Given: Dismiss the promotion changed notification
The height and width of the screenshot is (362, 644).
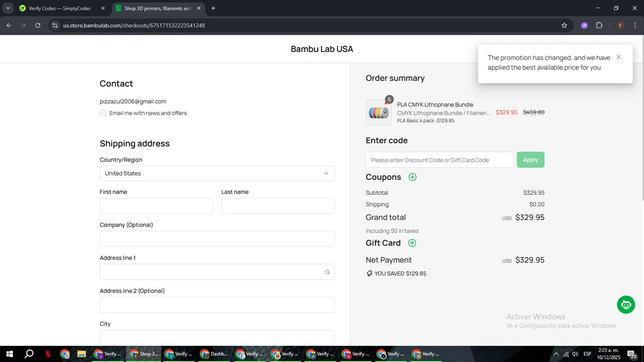Looking at the screenshot, I should point(619,57).
